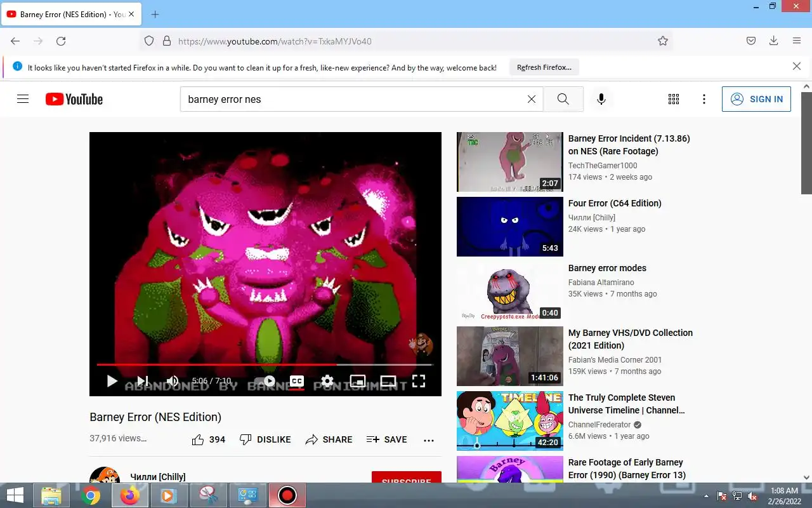Open taskbar clock showing 1:08 AM

784,495
